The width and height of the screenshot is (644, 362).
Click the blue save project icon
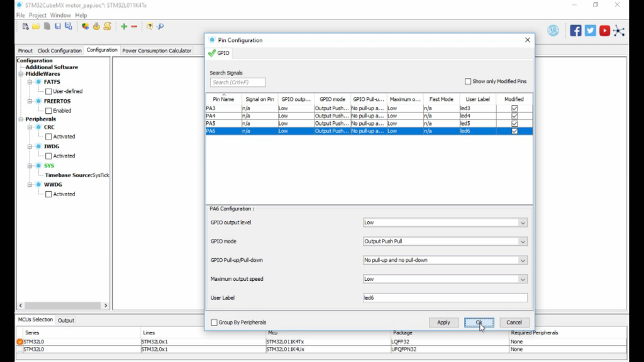(58, 26)
